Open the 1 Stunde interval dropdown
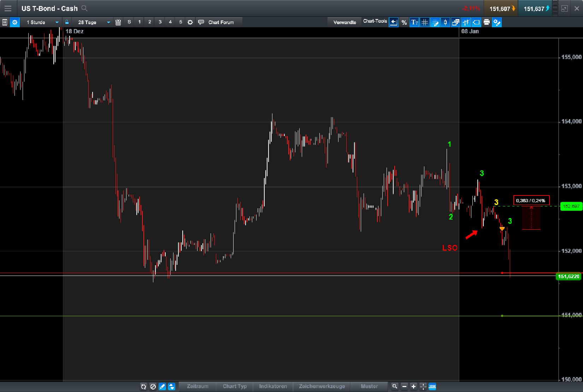The image size is (583, 392). [x=41, y=22]
